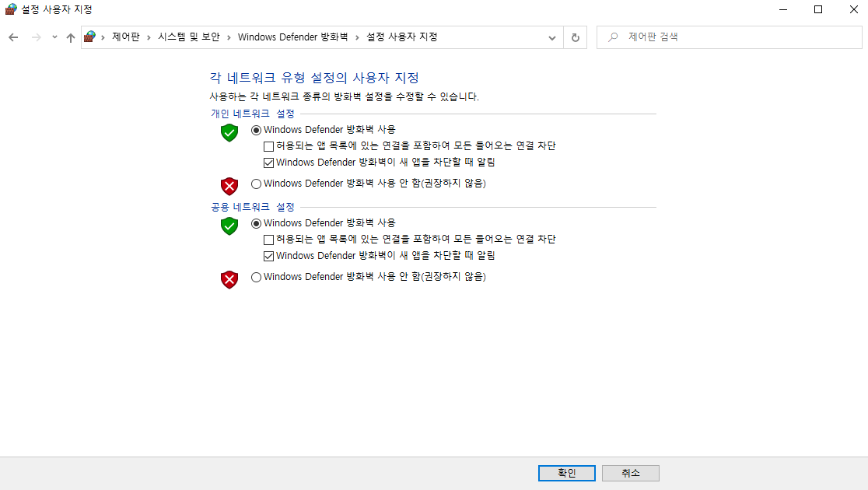Select firewall off for 개인 네트워크

(256, 184)
